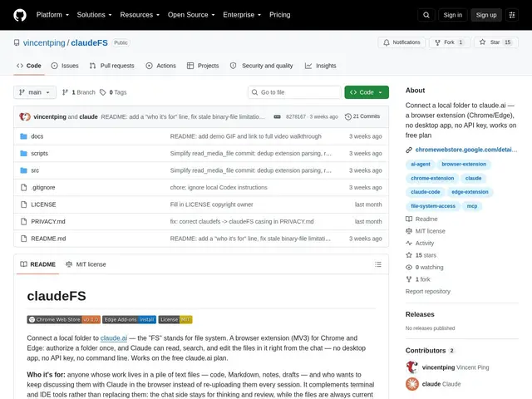
Task: Click the claude-code topic tag
Action: (x=425, y=192)
